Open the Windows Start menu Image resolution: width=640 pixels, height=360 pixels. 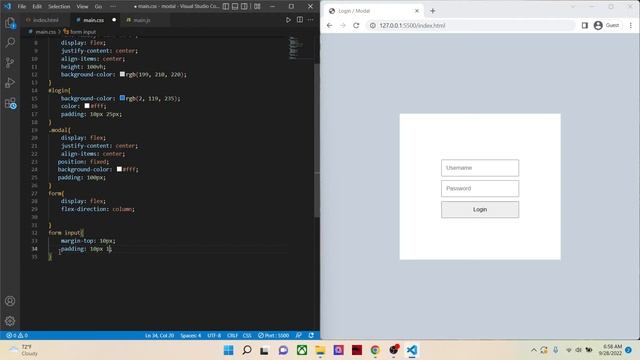point(229,350)
